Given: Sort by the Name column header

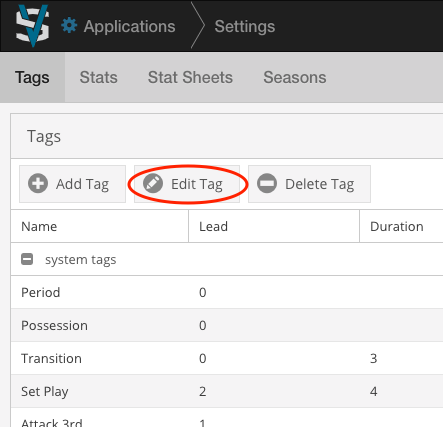Looking at the screenshot, I should (x=100, y=226).
